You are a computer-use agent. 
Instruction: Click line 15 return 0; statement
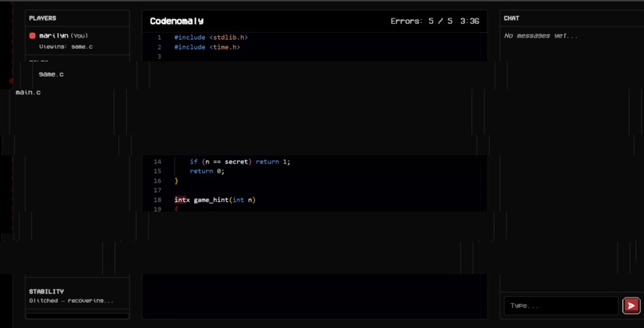[x=207, y=172]
